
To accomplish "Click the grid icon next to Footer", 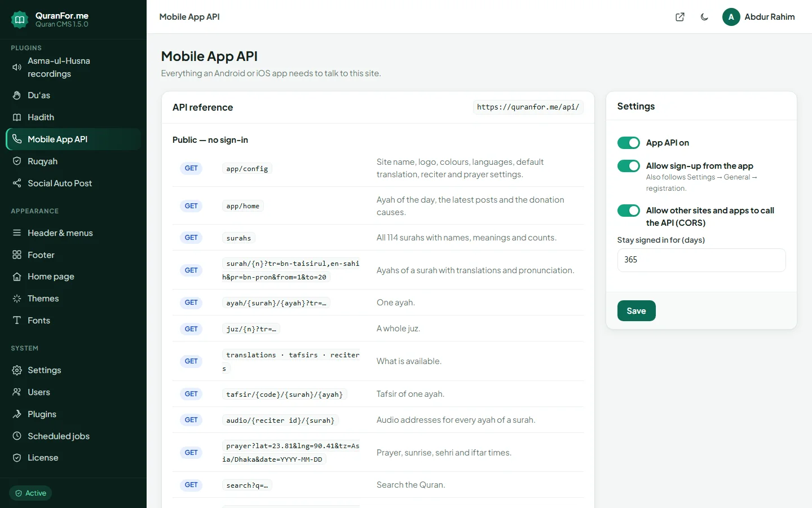I will pyautogui.click(x=17, y=255).
